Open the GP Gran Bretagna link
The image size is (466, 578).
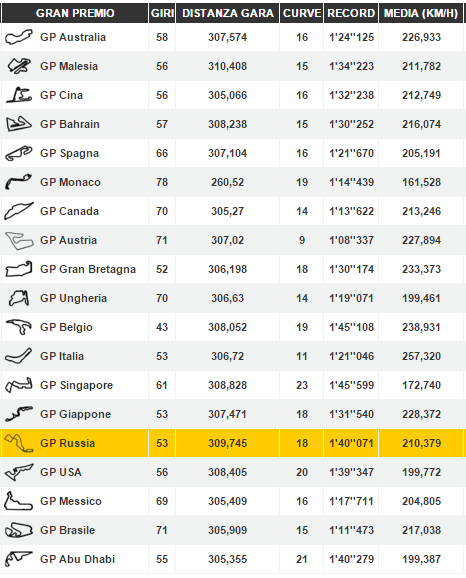click(88, 269)
